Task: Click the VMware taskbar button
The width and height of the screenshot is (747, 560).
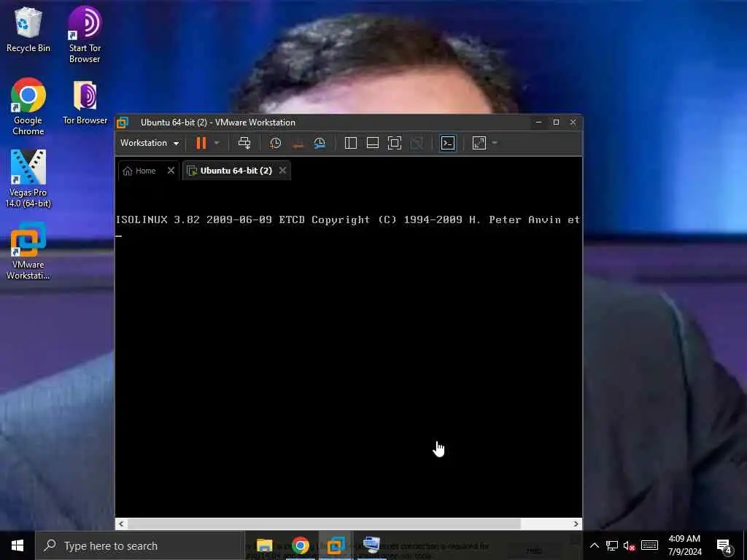Action: [336, 545]
